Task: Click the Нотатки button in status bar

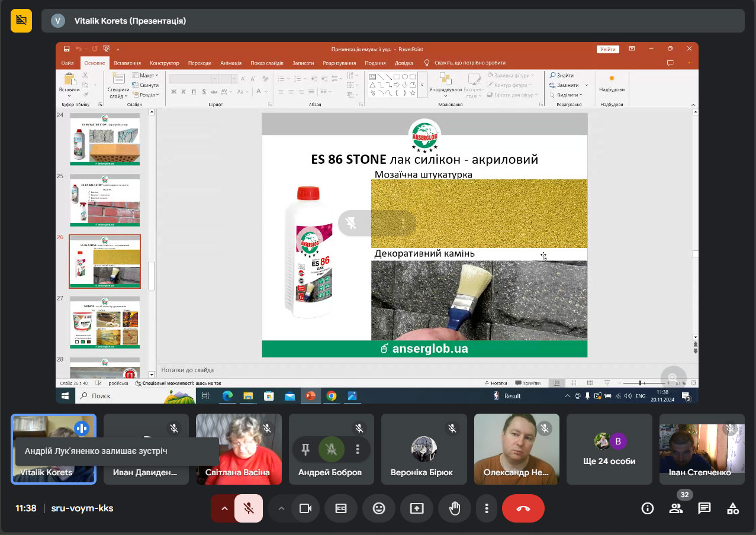Action: click(496, 383)
